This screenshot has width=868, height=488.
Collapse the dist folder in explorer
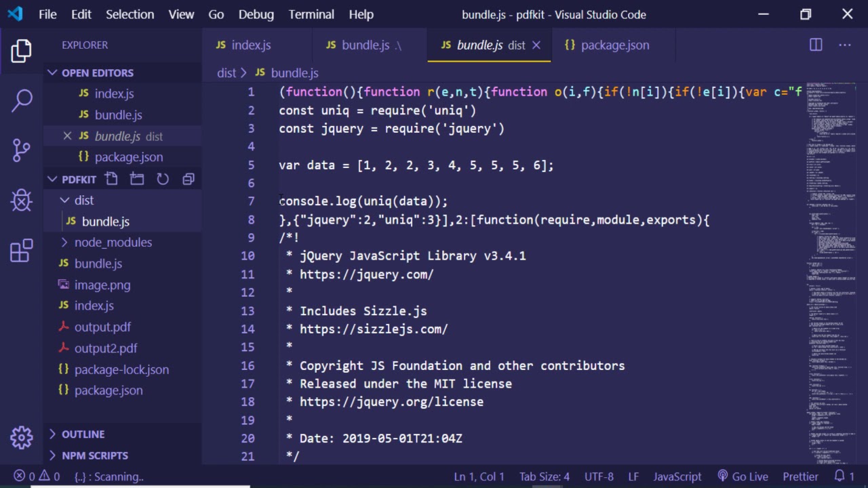point(83,200)
